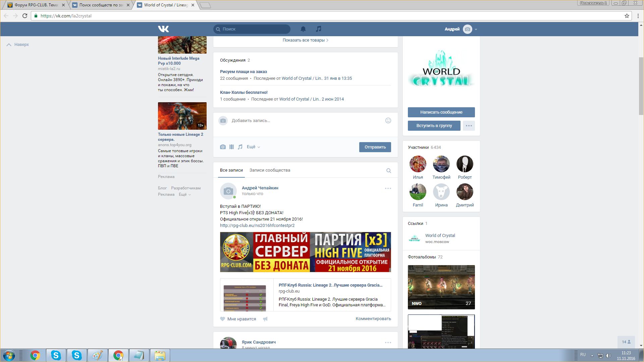Open the three-dots group actions menu

click(x=469, y=126)
